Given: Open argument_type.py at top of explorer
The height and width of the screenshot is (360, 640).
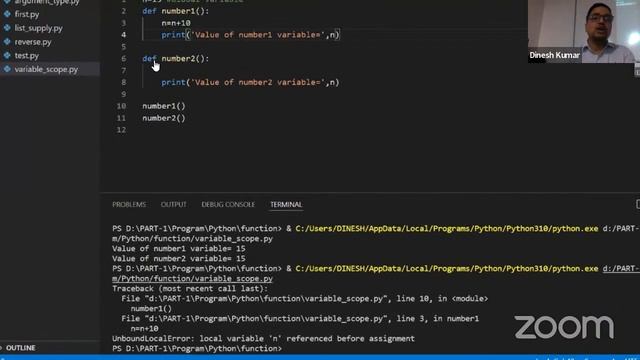Looking at the screenshot, I should pos(47,2).
